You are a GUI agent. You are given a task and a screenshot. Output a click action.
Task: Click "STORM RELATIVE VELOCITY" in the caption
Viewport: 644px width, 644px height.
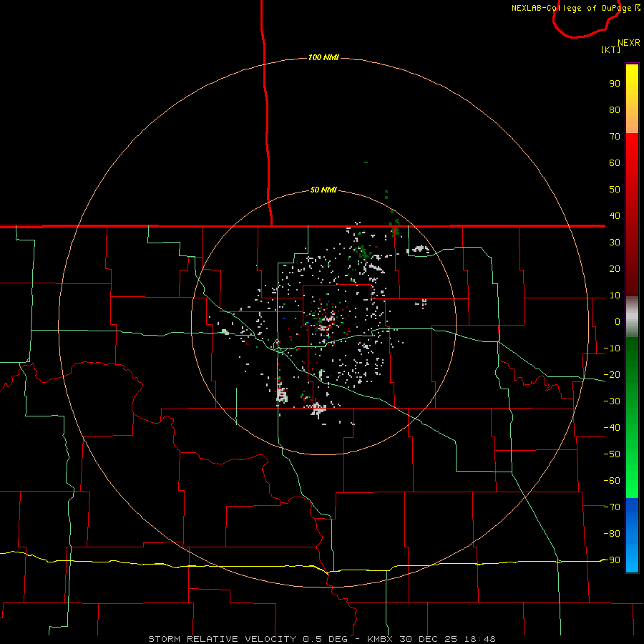222,639
